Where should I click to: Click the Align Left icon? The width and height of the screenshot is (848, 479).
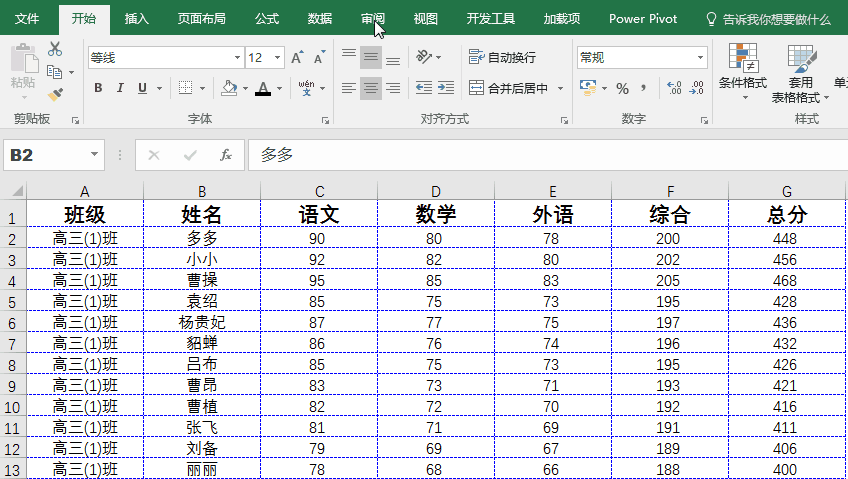[x=348, y=89]
